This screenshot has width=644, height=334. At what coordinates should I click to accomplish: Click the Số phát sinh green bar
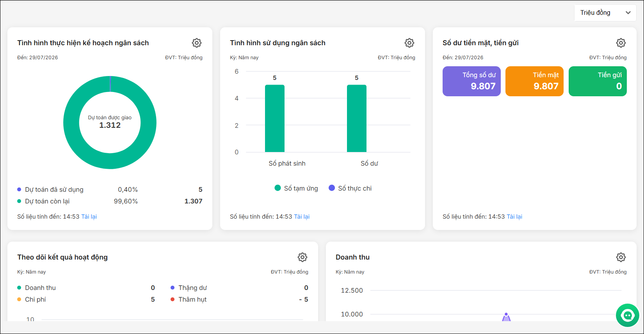point(275,118)
